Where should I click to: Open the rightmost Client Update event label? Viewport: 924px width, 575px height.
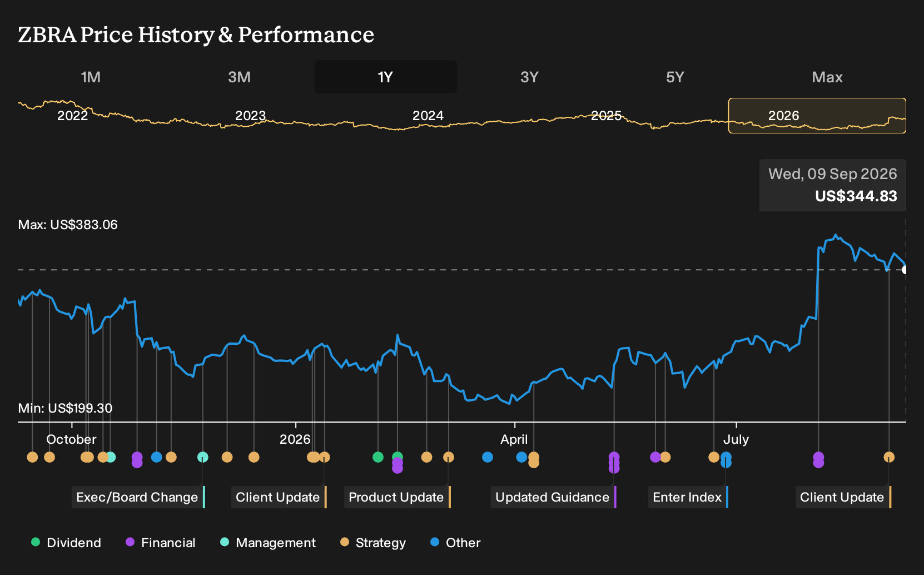tap(843, 497)
